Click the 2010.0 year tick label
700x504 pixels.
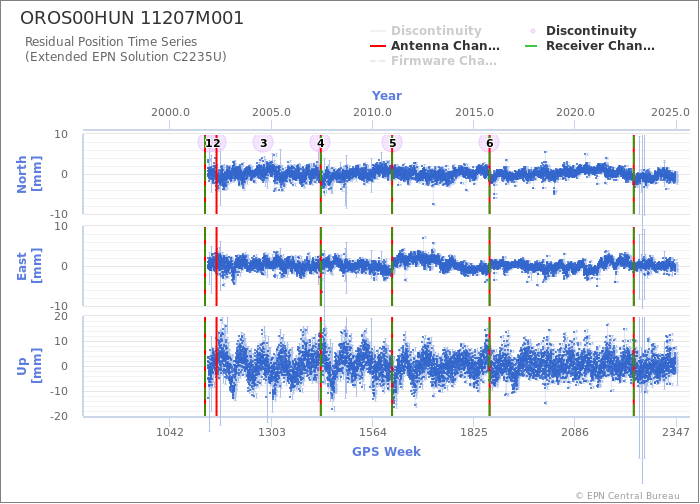[x=373, y=112]
